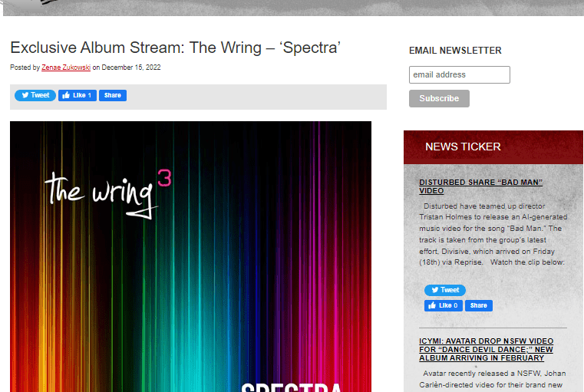Viewport: 584px width, 392px height.
Task: Like the Disturbed news item on Facebook
Action: (444, 305)
